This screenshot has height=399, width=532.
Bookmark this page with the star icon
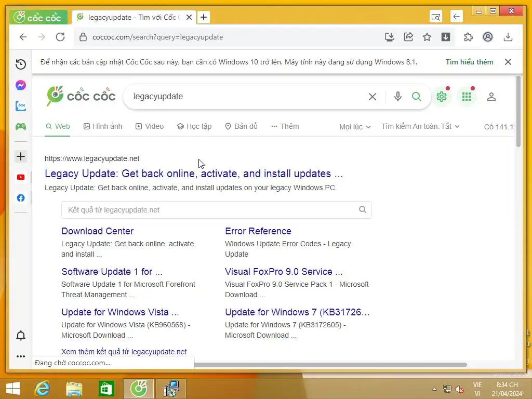tap(427, 37)
